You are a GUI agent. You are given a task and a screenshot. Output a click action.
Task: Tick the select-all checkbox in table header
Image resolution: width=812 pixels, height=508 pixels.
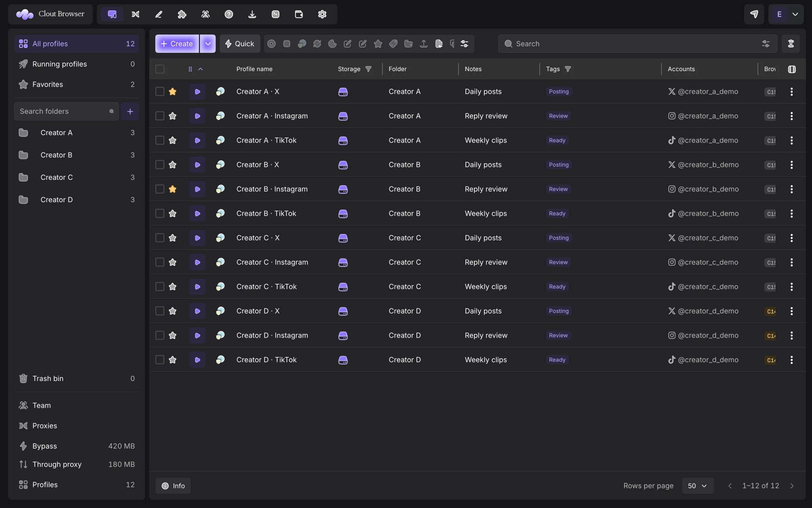[x=160, y=69]
